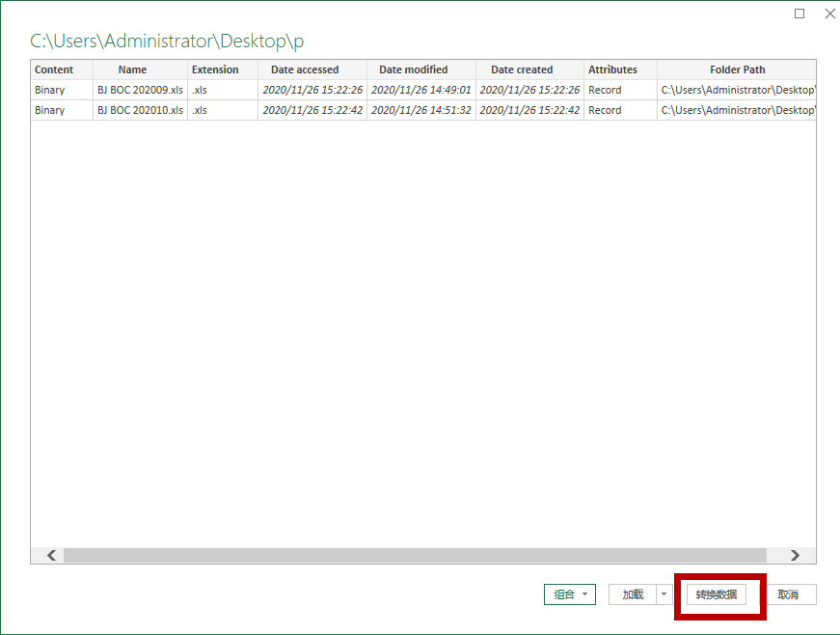This screenshot has width=840, height=635.
Task: Open the 加载 dropdown arrow
Action: [664, 594]
